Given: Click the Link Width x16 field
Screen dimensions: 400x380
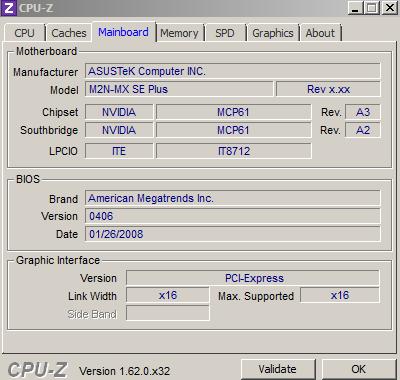Looking at the screenshot, I should pyautogui.click(x=168, y=295).
